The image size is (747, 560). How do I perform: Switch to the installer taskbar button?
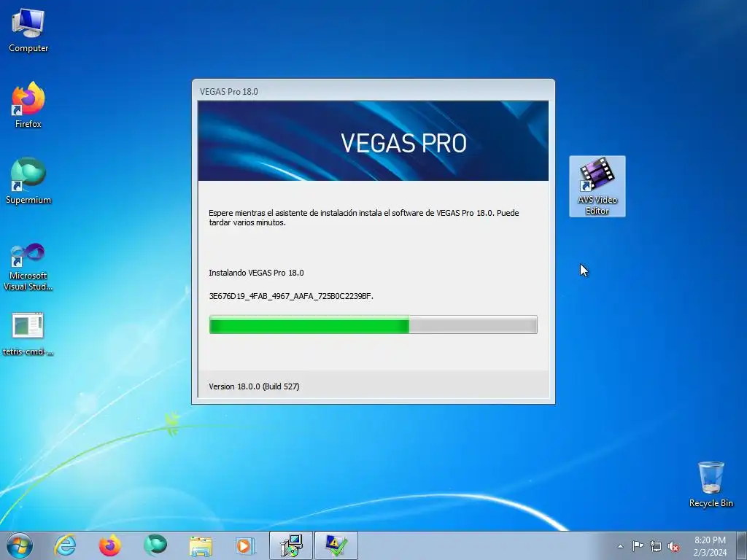click(x=290, y=545)
